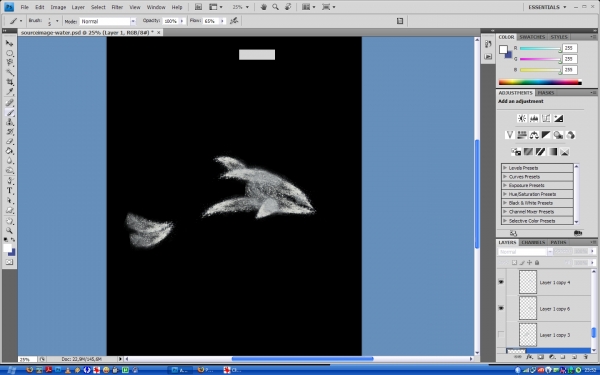Toggle airbrush mode in options bar

(x=234, y=21)
